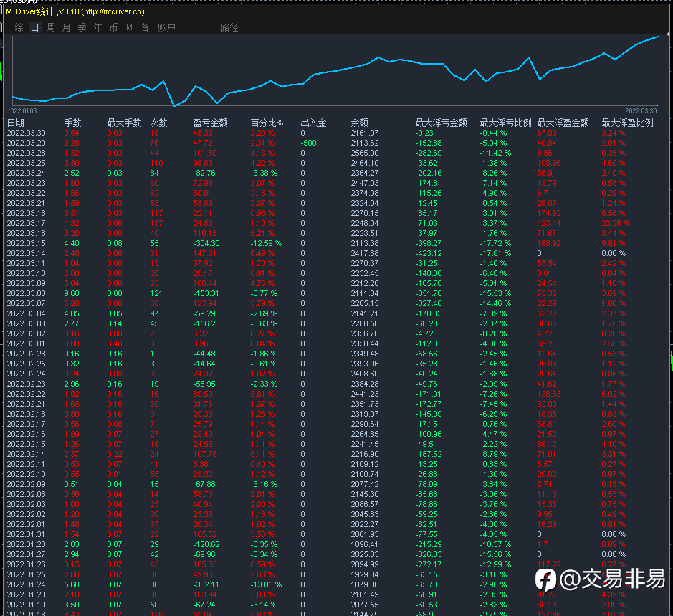The height and width of the screenshot is (616, 673).
Task: Select the 2022.03.30 row date
Action: point(26,133)
